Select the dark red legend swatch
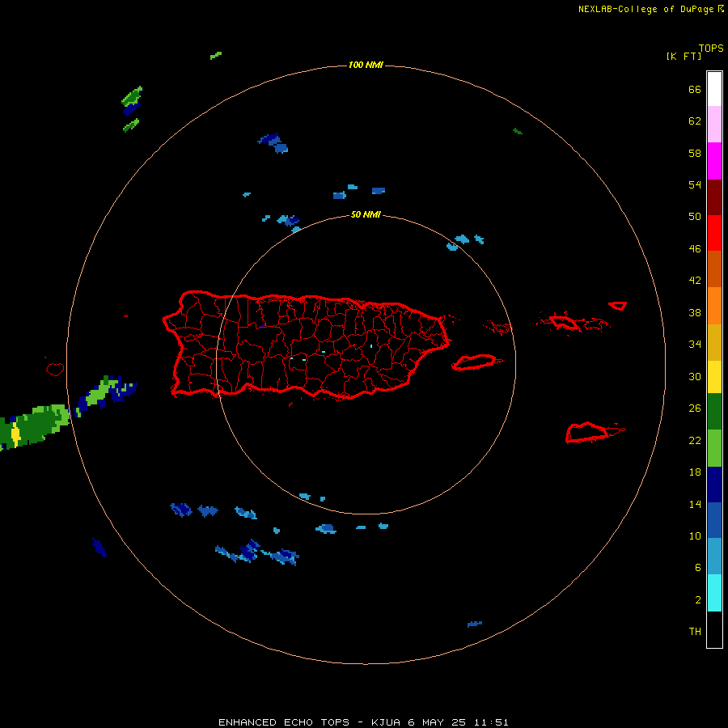Viewport: 728px width, 728px height. pyautogui.click(x=714, y=197)
